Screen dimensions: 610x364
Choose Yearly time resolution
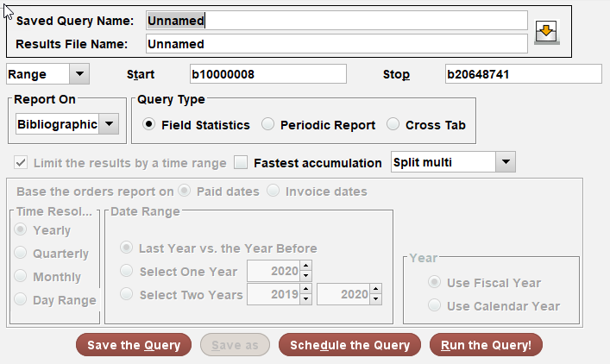point(20,229)
